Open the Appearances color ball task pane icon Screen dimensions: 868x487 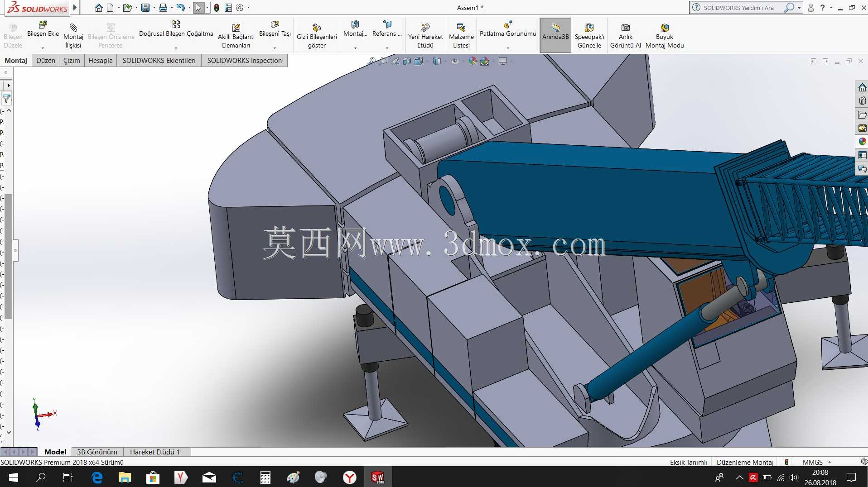point(862,142)
